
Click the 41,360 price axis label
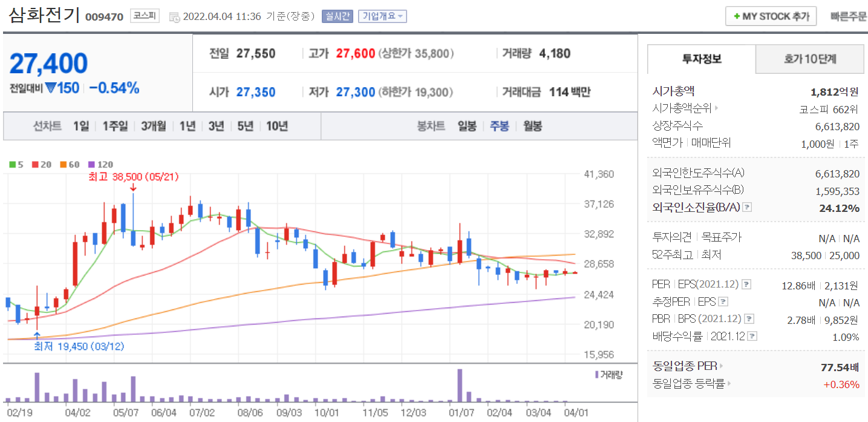click(x=599, y=174)
